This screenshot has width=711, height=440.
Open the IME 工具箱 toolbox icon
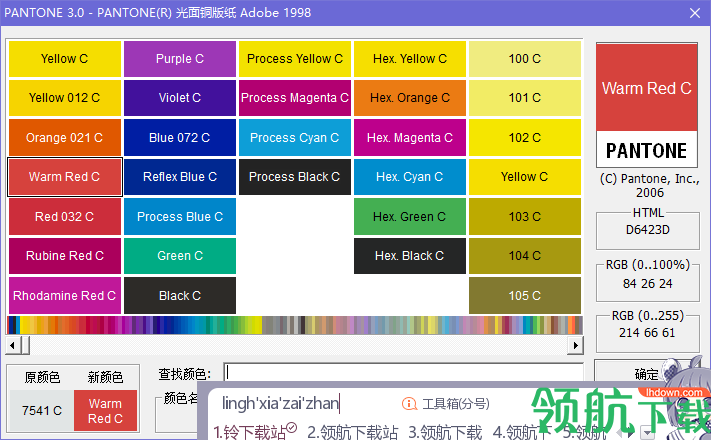pyautogui.click(x=409, y=403)
